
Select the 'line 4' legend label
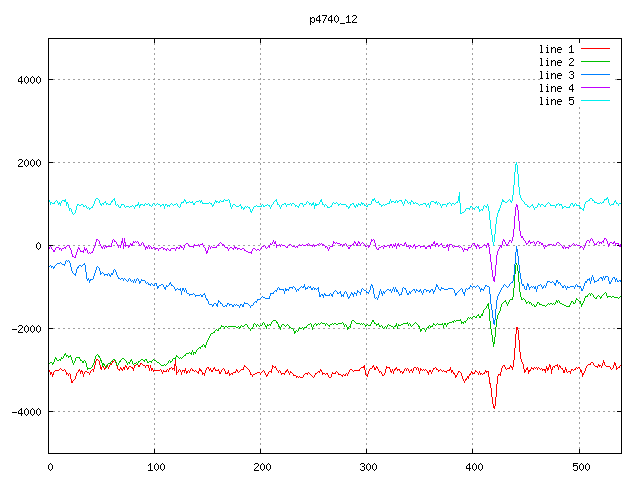tap(556, 88)
